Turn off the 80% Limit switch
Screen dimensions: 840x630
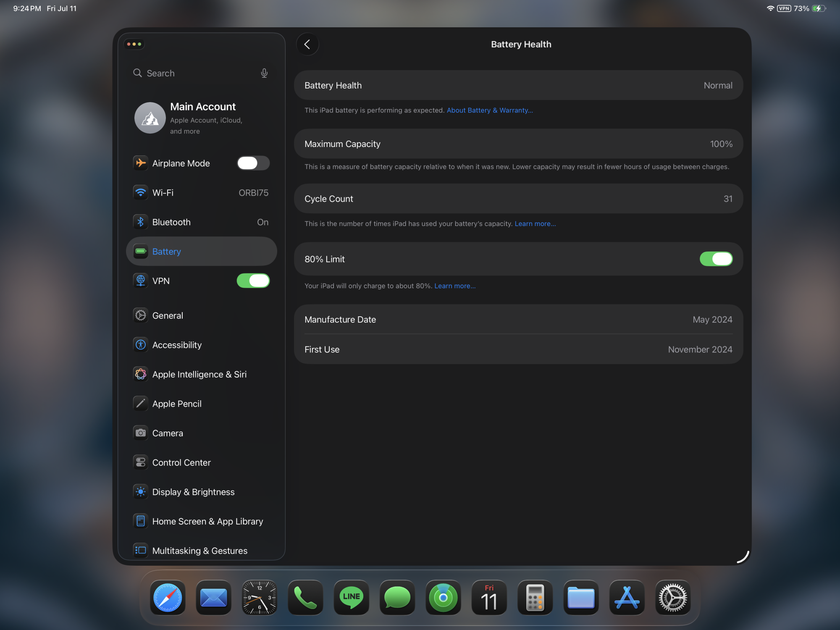point(716,259)
